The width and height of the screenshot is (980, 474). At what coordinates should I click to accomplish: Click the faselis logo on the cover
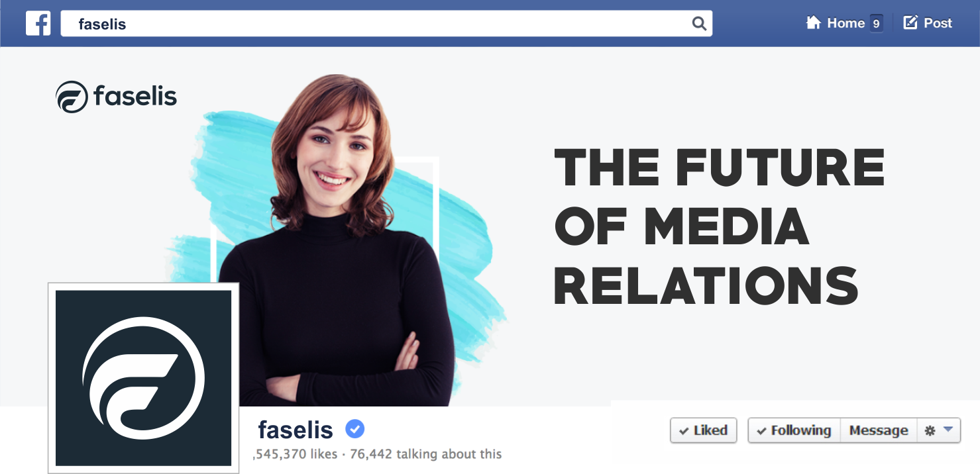117,97
